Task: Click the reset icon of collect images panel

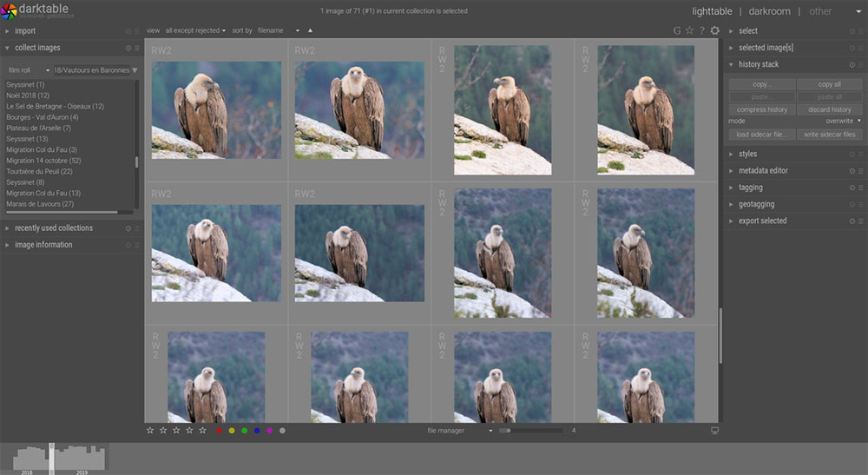Action: click(128, 48)
